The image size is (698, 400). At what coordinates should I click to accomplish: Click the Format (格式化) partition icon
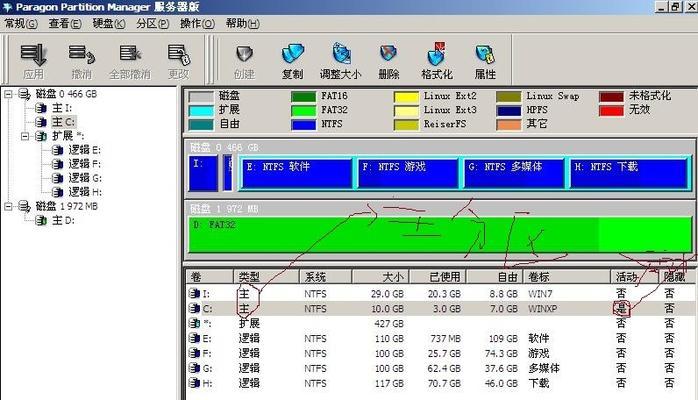437,54
